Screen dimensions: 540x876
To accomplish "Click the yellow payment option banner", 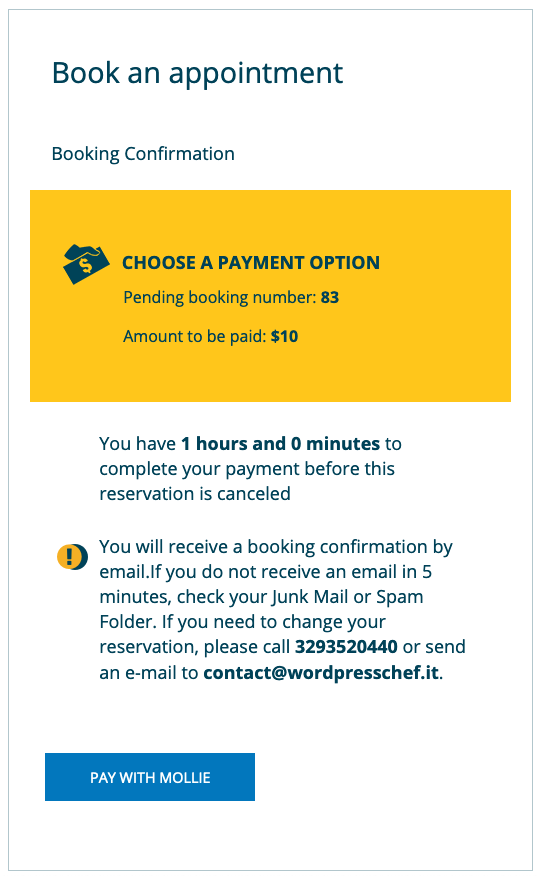I will [270, 296].
